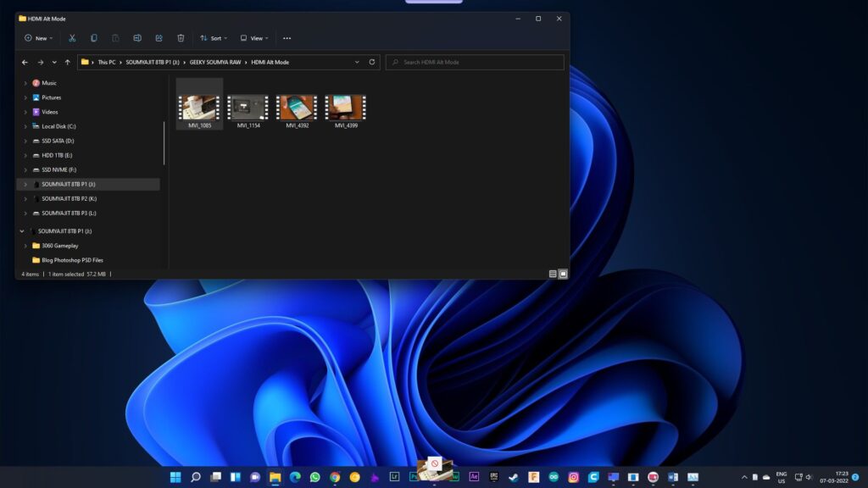Go back to previous folder
Screen dimensions: 868x488
pos(25,63)
